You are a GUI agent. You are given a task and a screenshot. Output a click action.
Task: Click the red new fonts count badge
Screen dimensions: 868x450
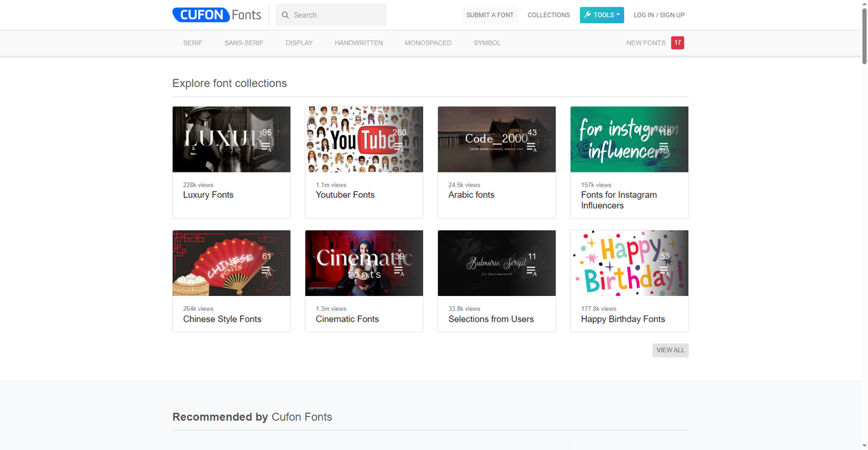point(677,43)
